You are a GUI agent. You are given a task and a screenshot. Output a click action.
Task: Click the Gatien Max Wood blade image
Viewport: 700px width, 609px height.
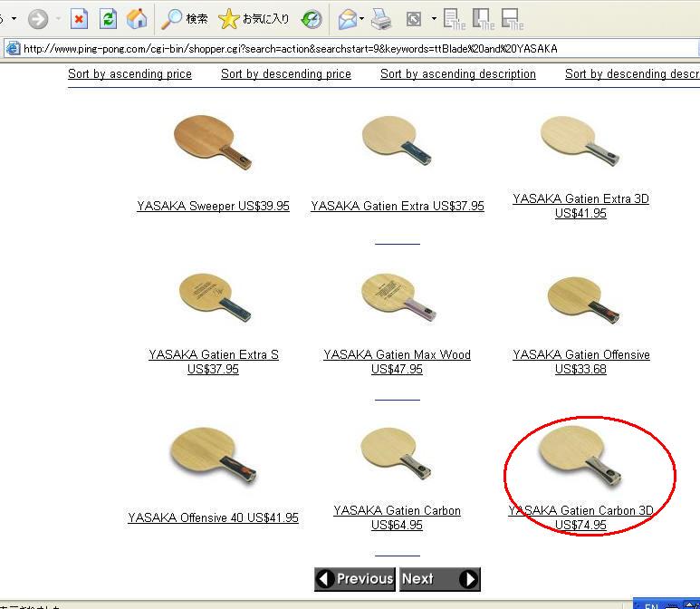(x=398, y=296)
